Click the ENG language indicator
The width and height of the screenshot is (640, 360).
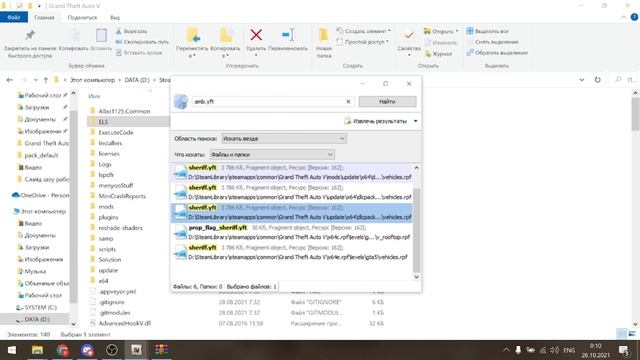(569, 350)
